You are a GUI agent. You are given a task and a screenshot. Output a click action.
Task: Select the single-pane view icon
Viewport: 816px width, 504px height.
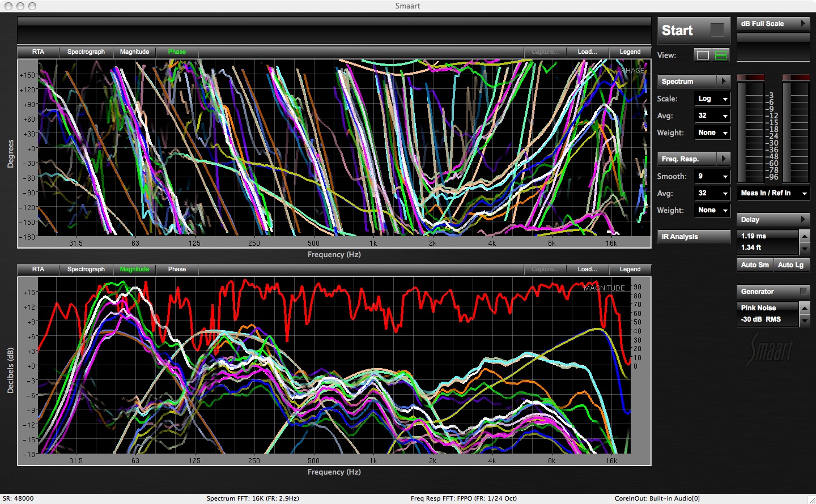point(703,55)
